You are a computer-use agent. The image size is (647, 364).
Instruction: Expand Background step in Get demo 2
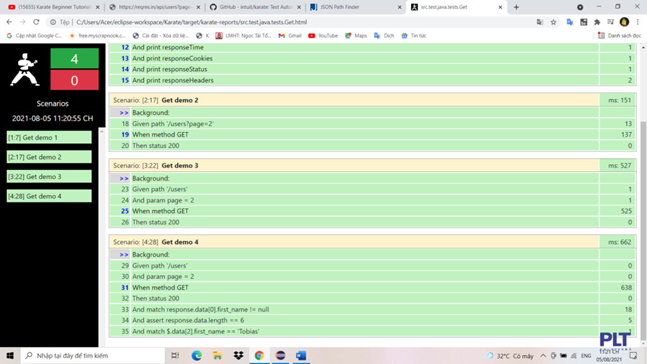point(124,113)
